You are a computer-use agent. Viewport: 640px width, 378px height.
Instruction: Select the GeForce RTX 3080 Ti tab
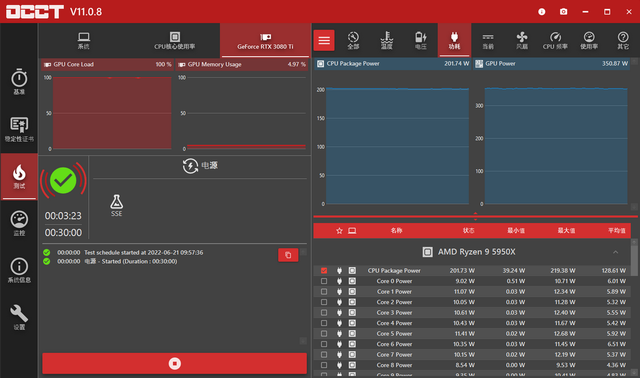(265, 40)
